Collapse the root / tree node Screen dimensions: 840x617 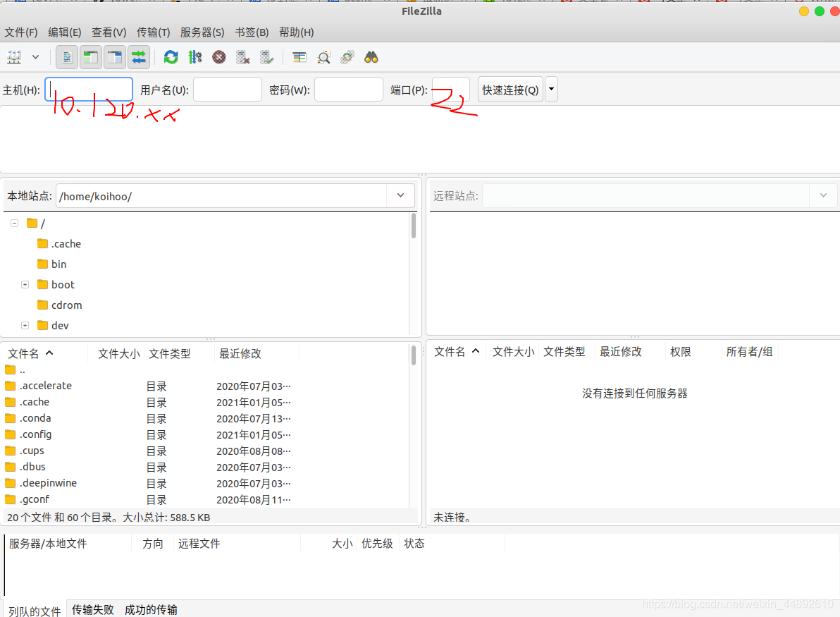[x=15, y=223]
